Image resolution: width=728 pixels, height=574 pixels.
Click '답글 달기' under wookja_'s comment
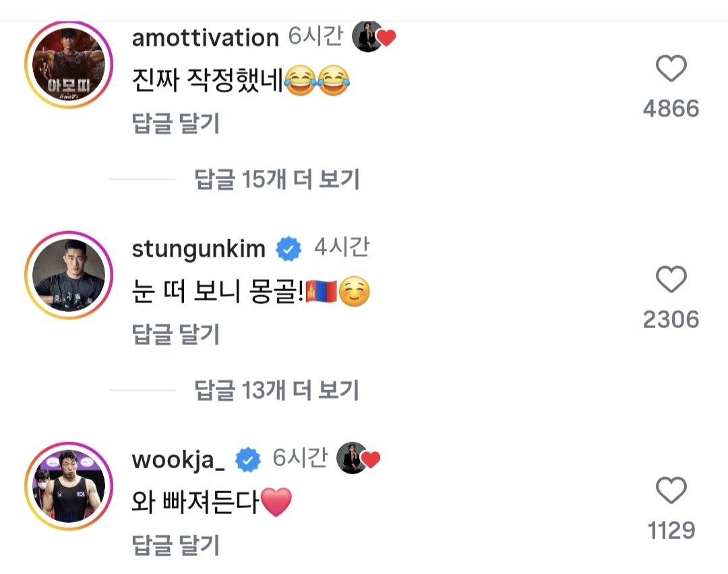coord(176,544)
